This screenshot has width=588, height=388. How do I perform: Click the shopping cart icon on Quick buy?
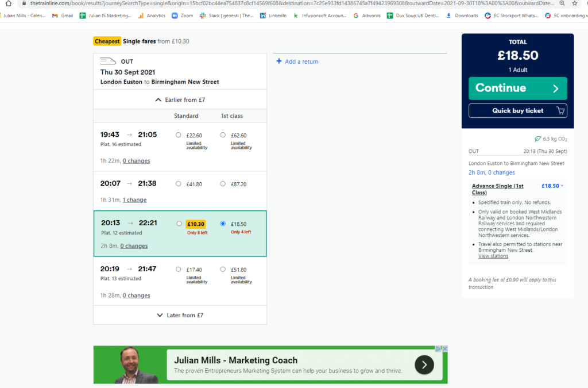pos(560,111)
